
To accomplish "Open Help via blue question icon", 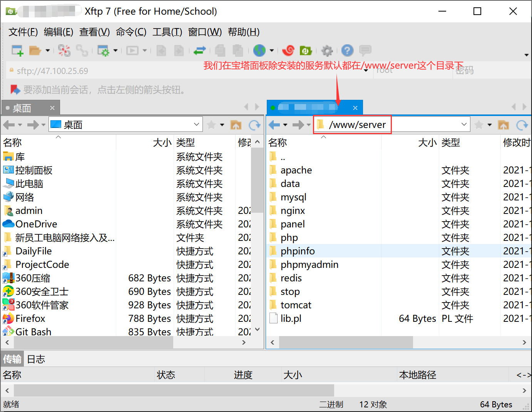I will (x=347, y=50).
